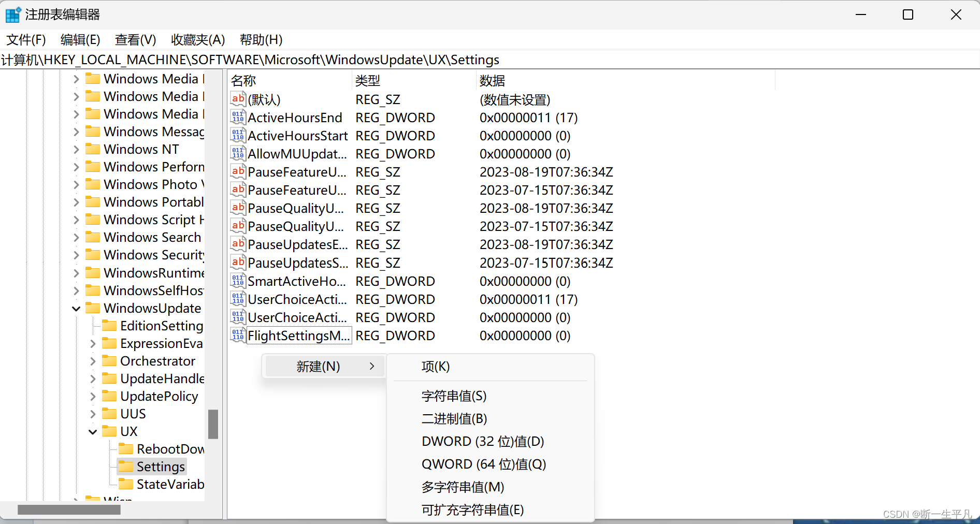Viewport: 980px width, 524px height.
Task: Click the Registry Editor app icon in title bar
Action: (13, 14)
